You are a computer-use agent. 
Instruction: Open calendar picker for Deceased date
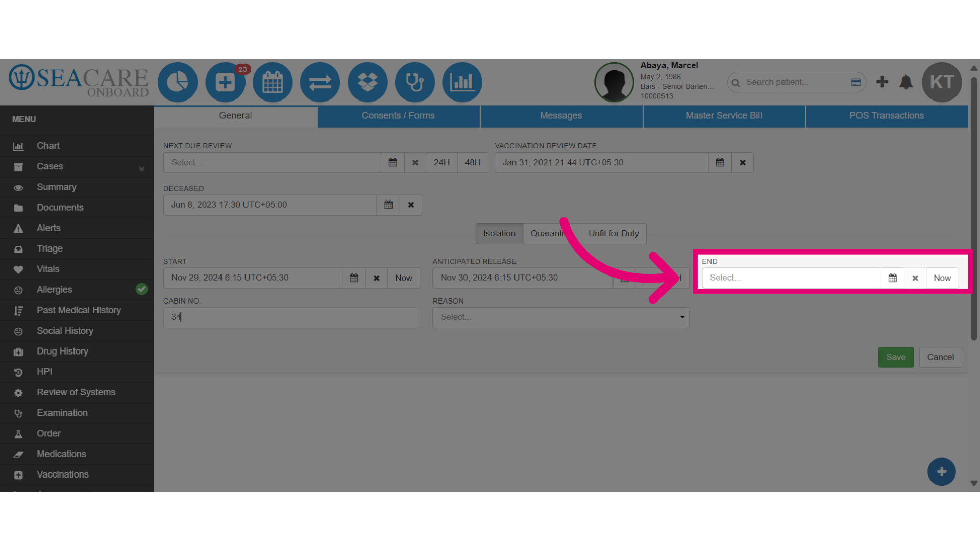pyautogui.click(x=388, y=205)
